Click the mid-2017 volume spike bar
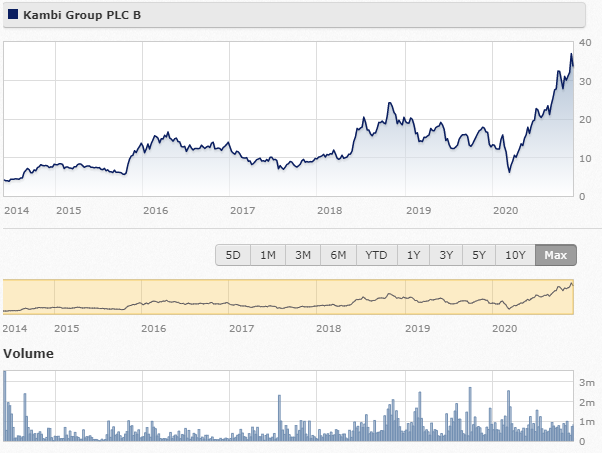This screenshot has width=602, height=453. (280, 418)
